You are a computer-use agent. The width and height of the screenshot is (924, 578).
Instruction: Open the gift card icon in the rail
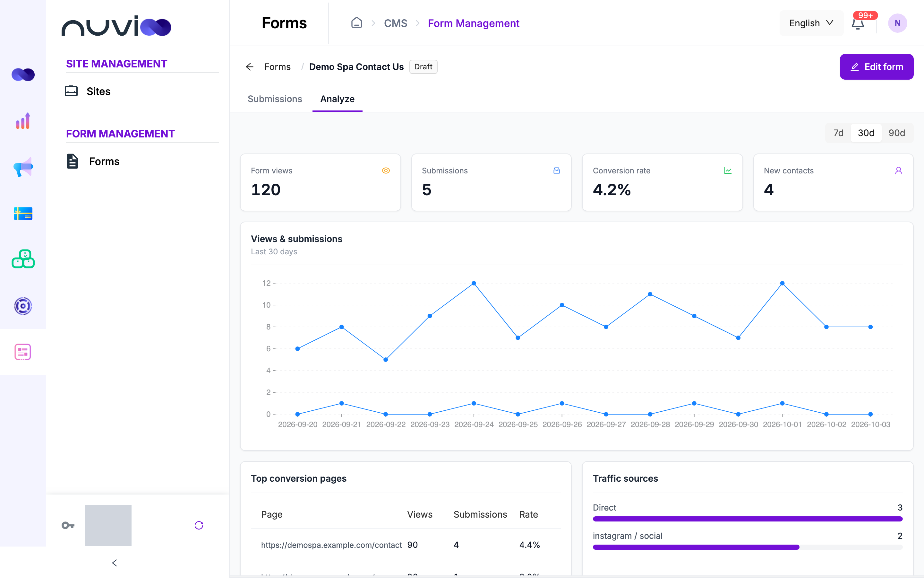(x=23, y=213)
